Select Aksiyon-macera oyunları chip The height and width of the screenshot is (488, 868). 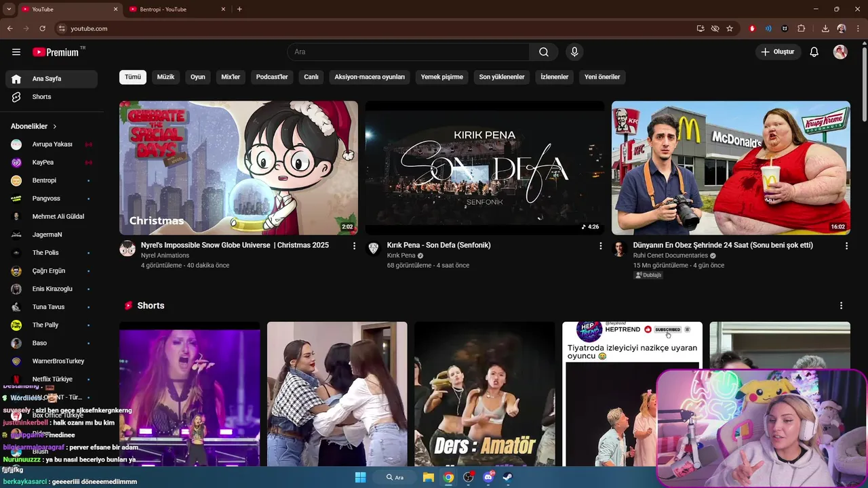click(370, 77)
